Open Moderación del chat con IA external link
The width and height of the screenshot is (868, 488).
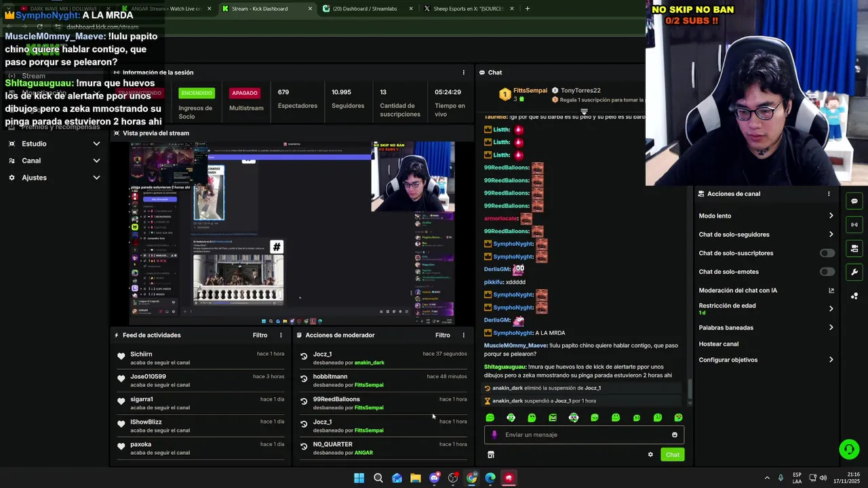pos(831,291)
